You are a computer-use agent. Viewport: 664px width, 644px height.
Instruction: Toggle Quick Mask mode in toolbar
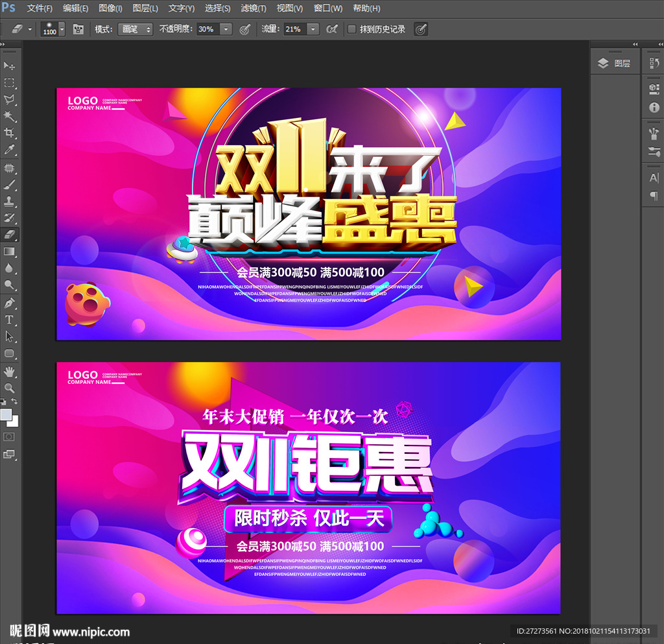point(9,438)
